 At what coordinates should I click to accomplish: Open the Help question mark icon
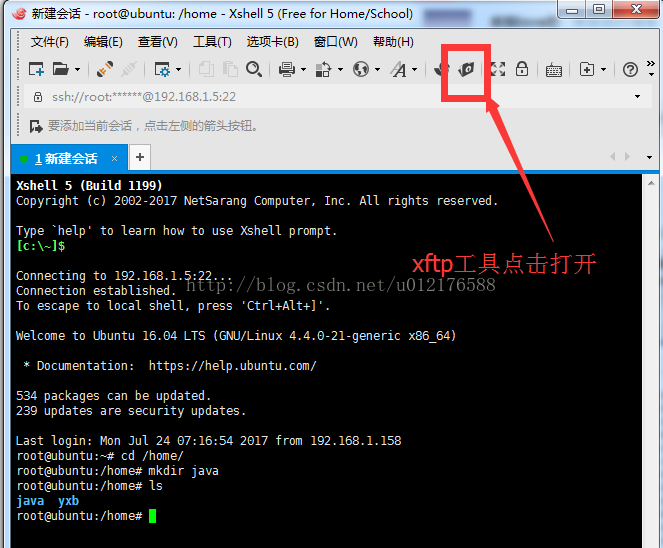point(630,69)
